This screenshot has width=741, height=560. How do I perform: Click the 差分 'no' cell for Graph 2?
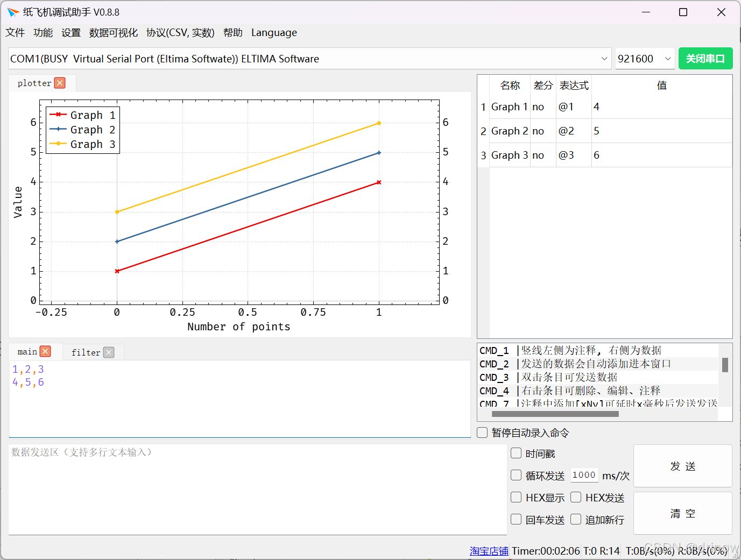(x=543, y=131)
